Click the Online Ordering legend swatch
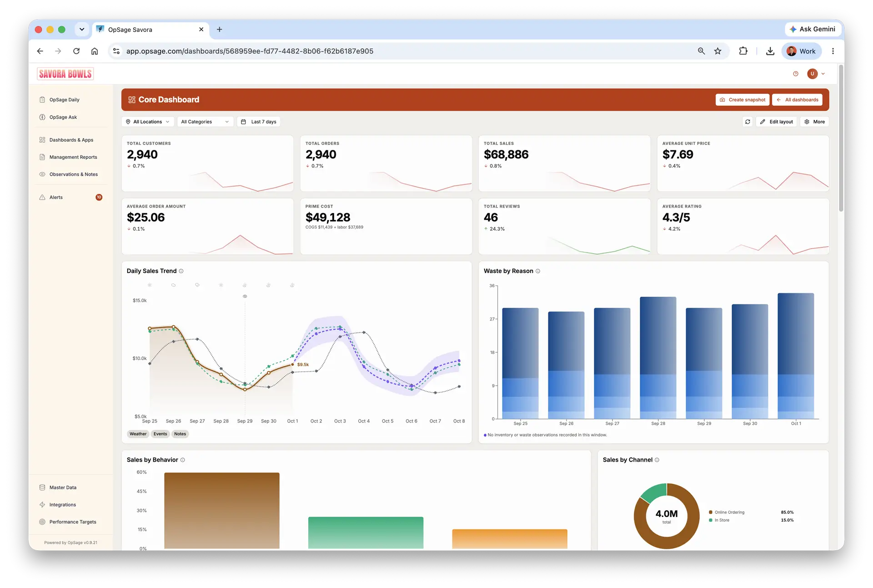The image size is (873, 588). [x=711, y=512]
